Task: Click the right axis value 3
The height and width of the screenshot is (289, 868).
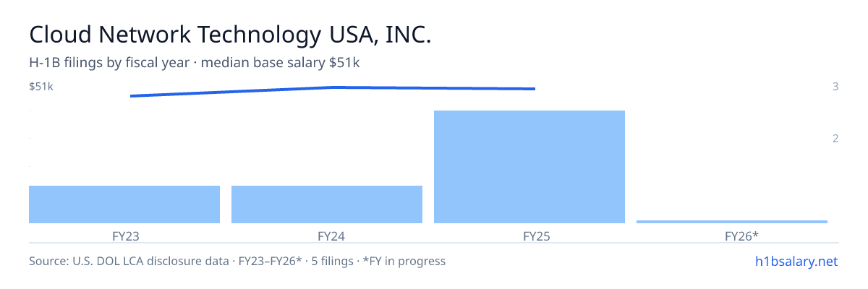Action: click(x=835, y=87)
